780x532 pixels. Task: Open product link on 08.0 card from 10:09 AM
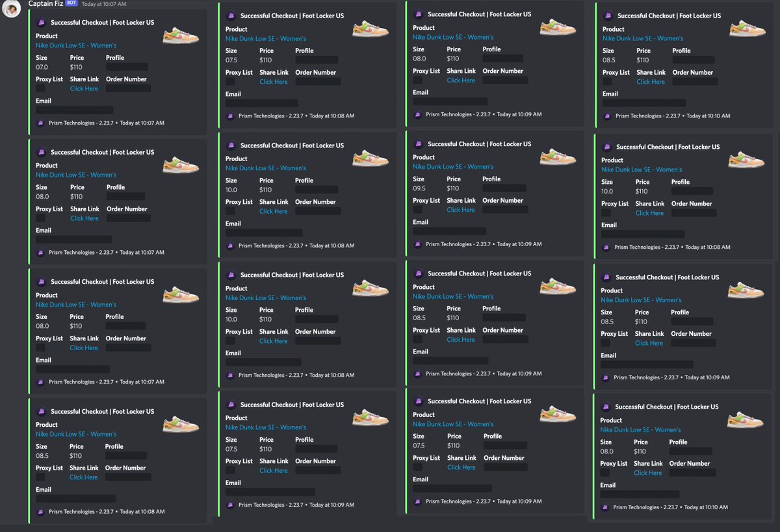click(x=453, y=37)
